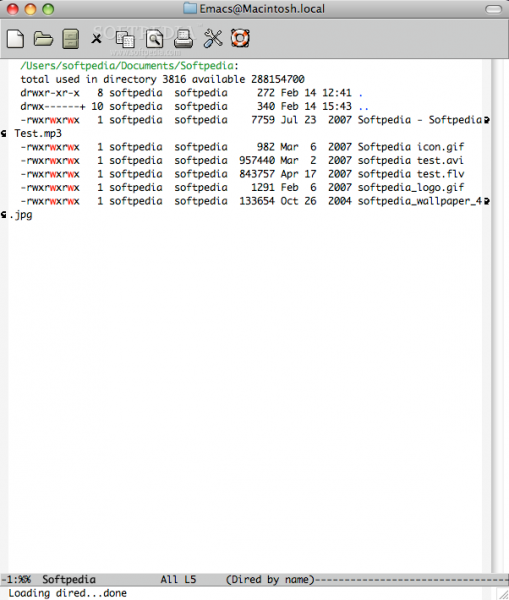Click file size 133654
Viewport: 509px width, 600px height.
tap(257, 201)
